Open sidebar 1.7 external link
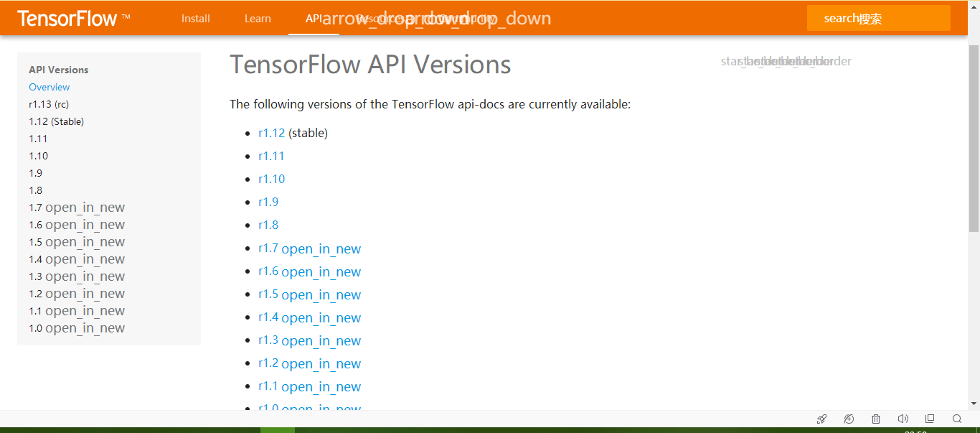Image resolution: width=980 pixels, height=433 pixels. click(77, 208)
